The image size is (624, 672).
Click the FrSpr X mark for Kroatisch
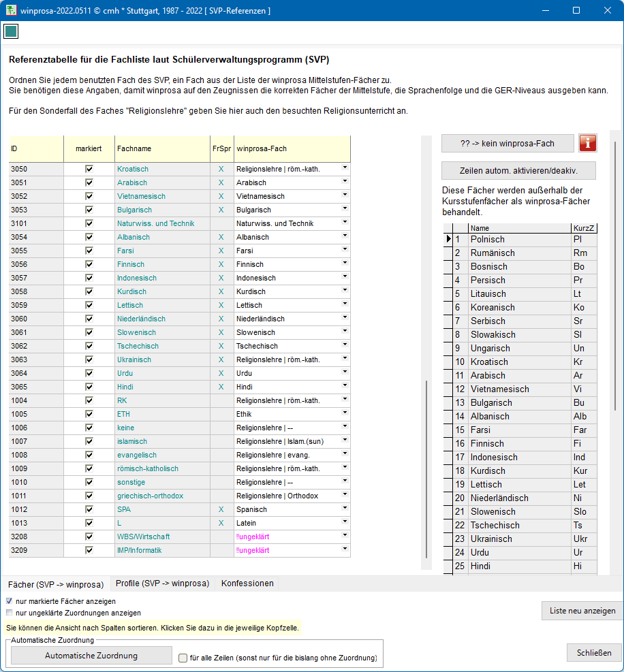tap(221, 169)
